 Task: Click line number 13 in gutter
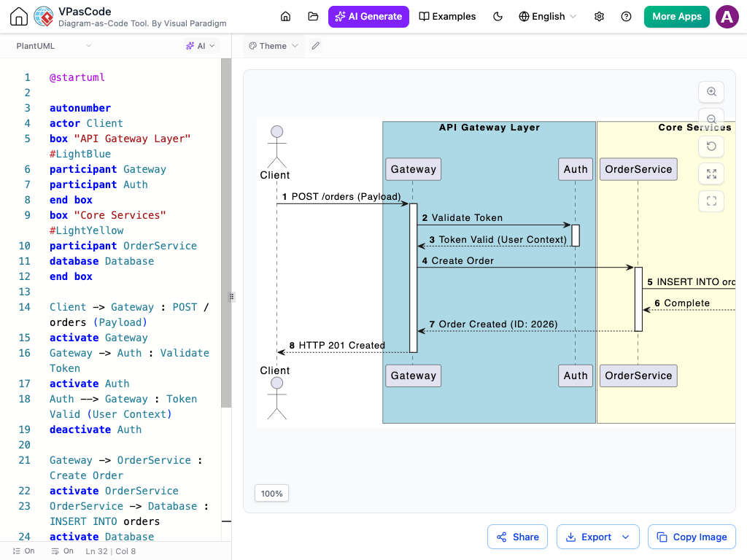tap(24, 292)
